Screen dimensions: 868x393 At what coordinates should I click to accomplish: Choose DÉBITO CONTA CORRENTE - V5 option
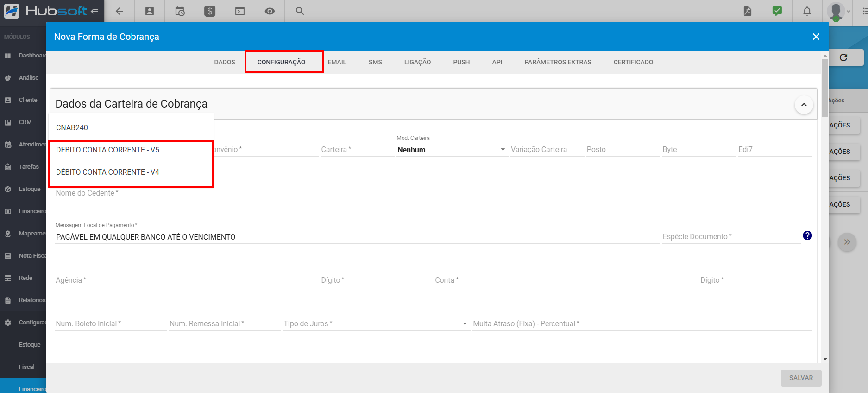point(131,150)
